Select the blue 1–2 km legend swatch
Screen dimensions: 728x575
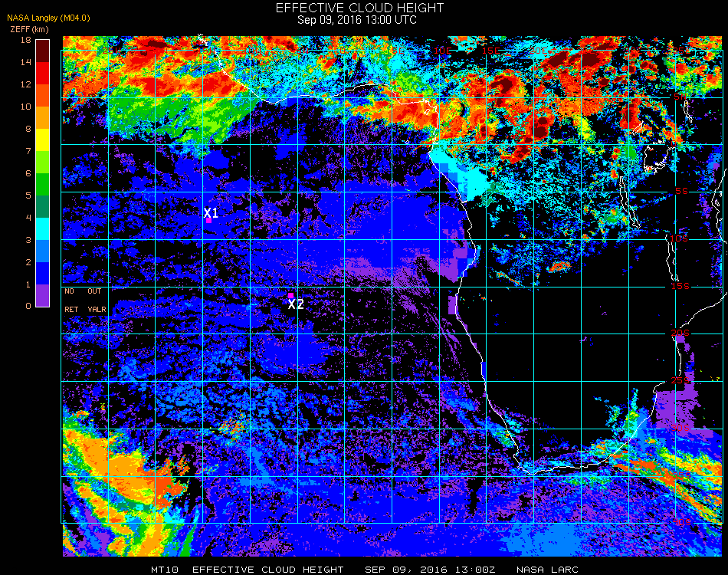43,274
